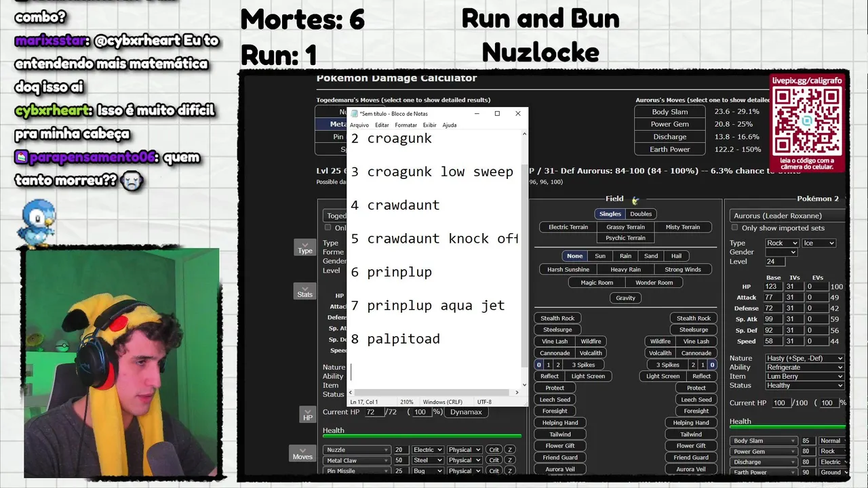Click the 'Windows (CRLF)' status bar entry

click(443, 402)
